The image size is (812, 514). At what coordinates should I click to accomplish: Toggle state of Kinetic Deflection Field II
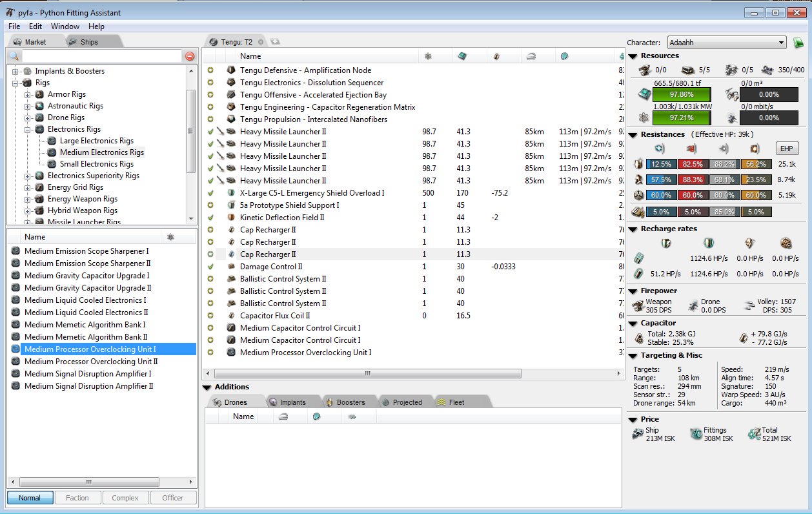210,218
